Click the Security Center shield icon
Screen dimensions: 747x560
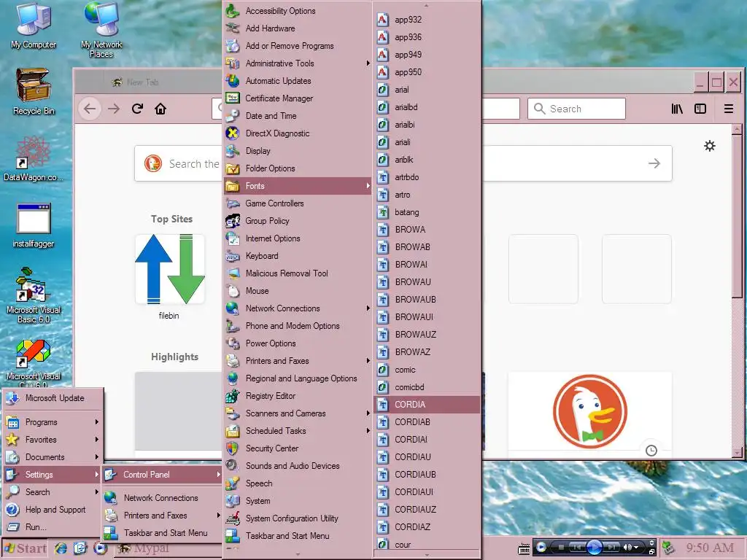click(x=233, y=448)
